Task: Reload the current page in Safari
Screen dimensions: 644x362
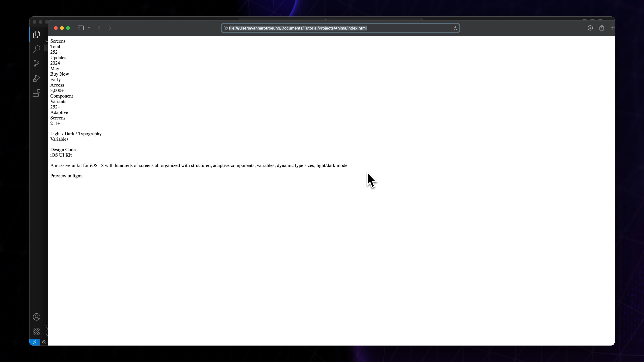Action: tap(455, 28)
